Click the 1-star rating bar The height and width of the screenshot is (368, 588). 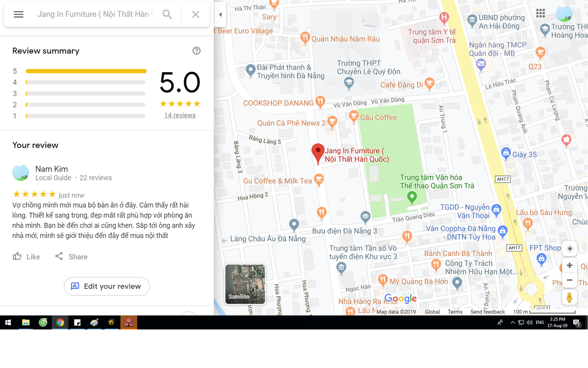[x=86, y=116]
